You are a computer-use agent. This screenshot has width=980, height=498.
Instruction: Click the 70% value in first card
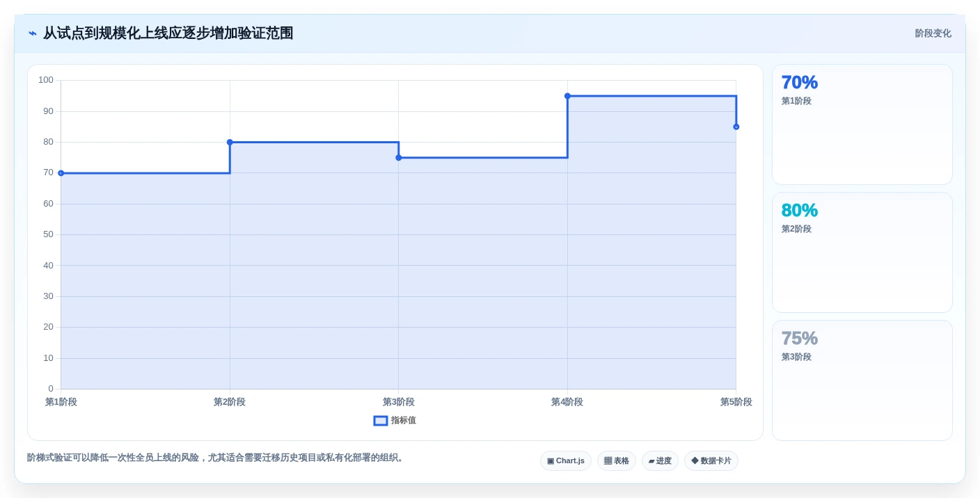(x=800, y=82)
